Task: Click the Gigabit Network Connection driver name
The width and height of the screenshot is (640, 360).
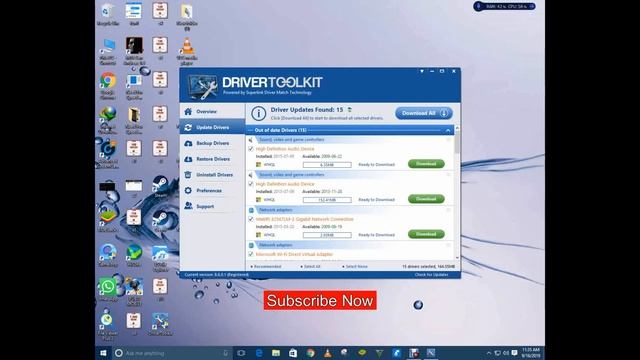Action: [304, 219]
